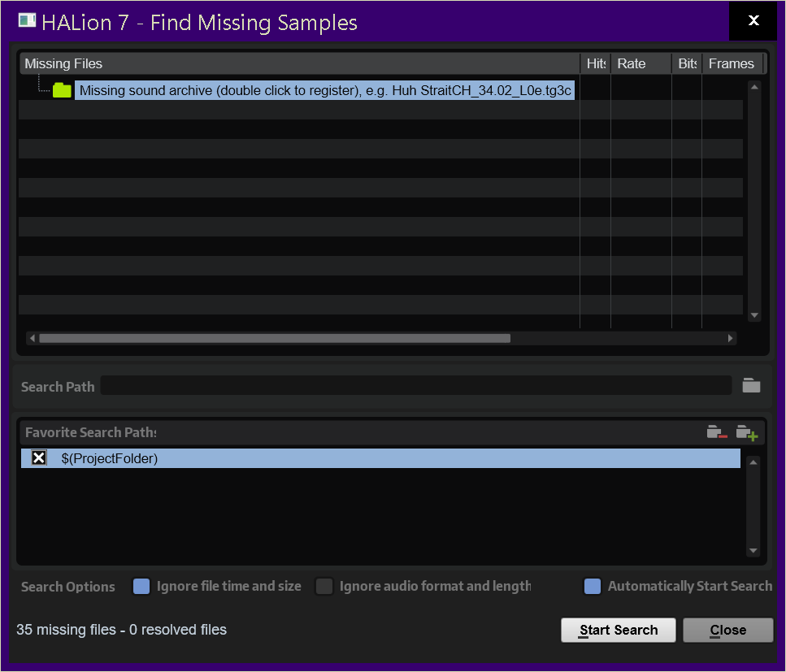Select the Missing sound archive row

point(325,90)
